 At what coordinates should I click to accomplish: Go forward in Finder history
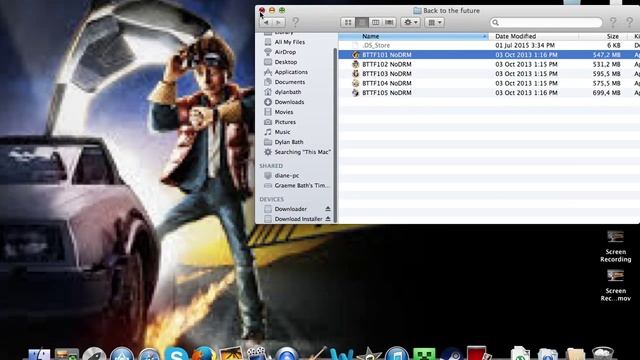(278, 22)
